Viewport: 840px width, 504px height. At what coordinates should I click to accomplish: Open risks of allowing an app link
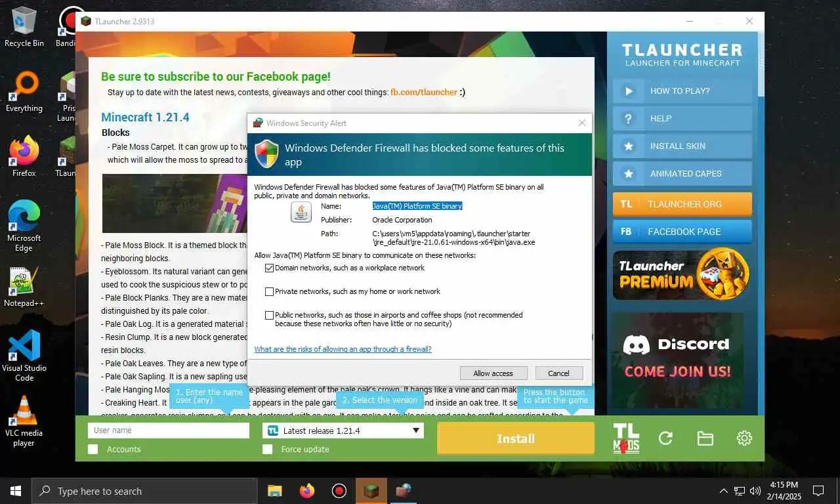click(x=343, y=349)
